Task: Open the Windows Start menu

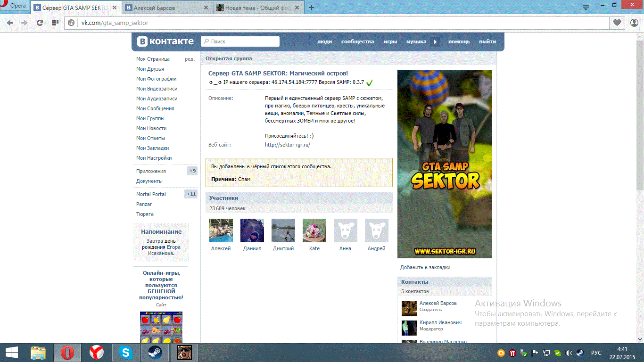Action: [x=11, y=353]
